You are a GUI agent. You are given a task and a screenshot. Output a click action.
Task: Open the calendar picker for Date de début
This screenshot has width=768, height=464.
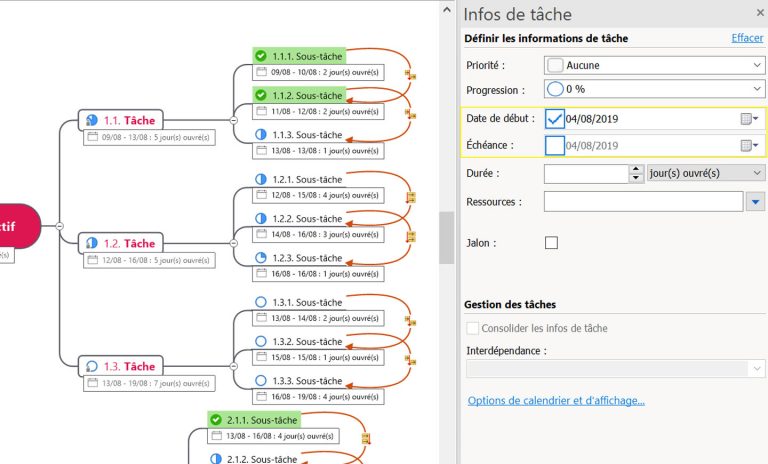pyautogui.click(x=748, y=118)
